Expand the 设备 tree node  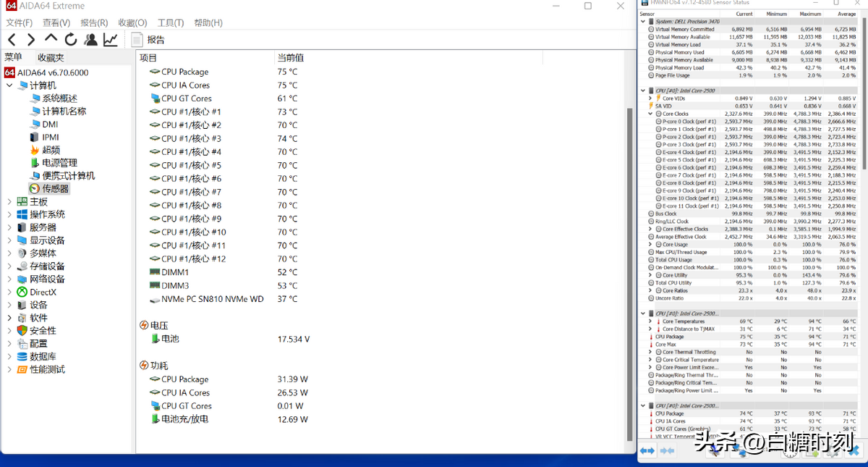point(9,305)
